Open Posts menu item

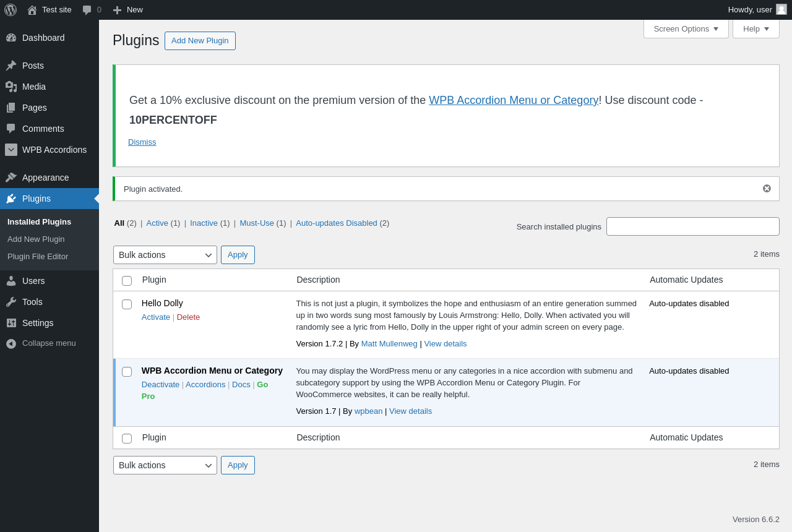pyautogui.click(x=49, y=66)
